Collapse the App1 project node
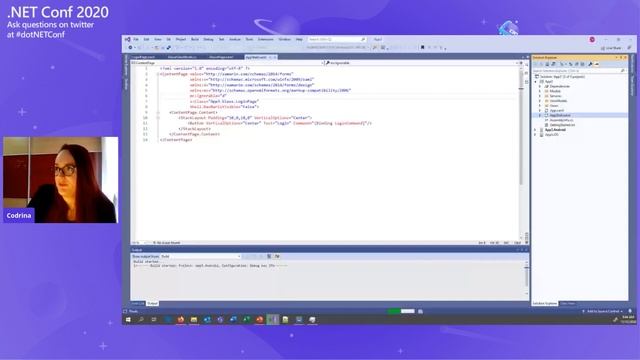 click(536, 82)
